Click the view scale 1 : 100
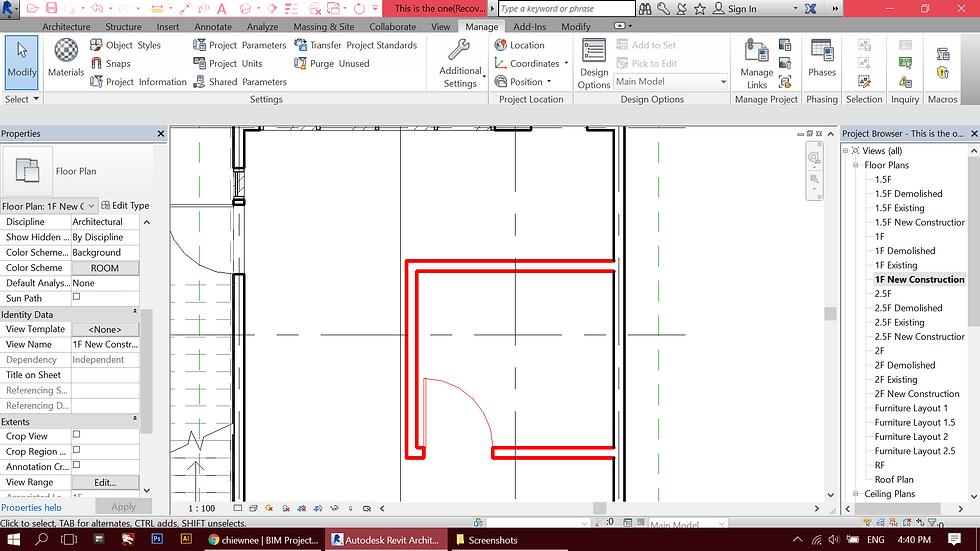980x551 pixels. tap(201, 509)
